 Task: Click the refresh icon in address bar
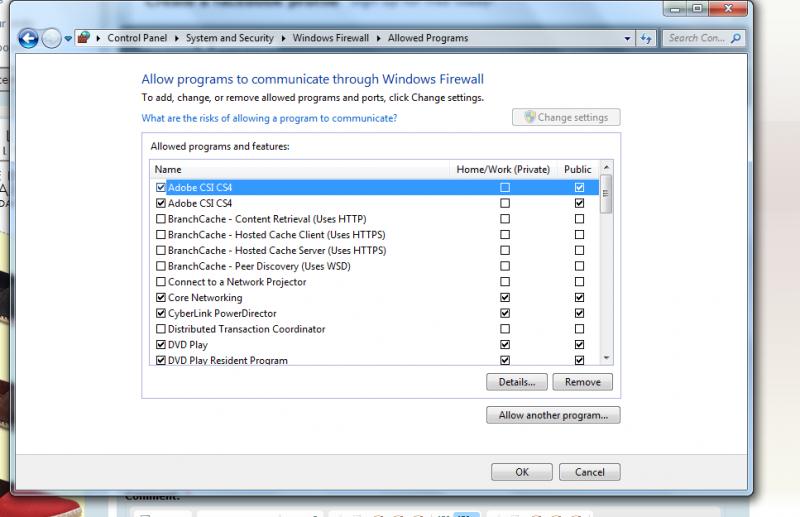point(646,38)
